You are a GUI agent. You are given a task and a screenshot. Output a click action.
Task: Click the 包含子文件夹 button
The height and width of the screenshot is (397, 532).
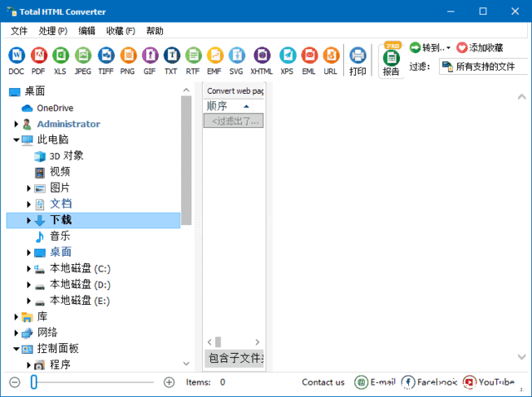point(234,358)
